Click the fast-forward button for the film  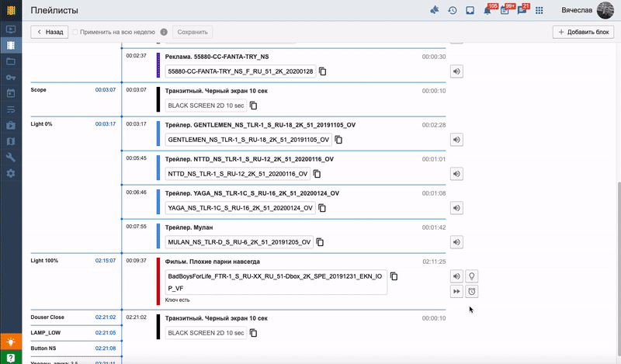[x=456, y=292]
